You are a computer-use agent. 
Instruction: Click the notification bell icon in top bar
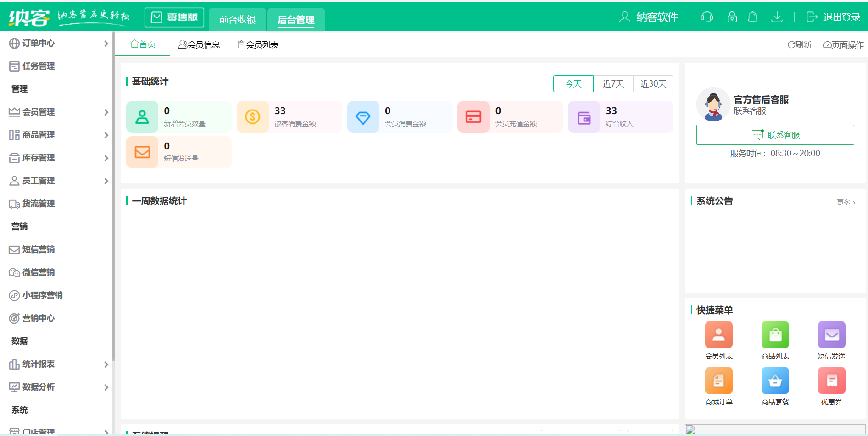[753, 17]
